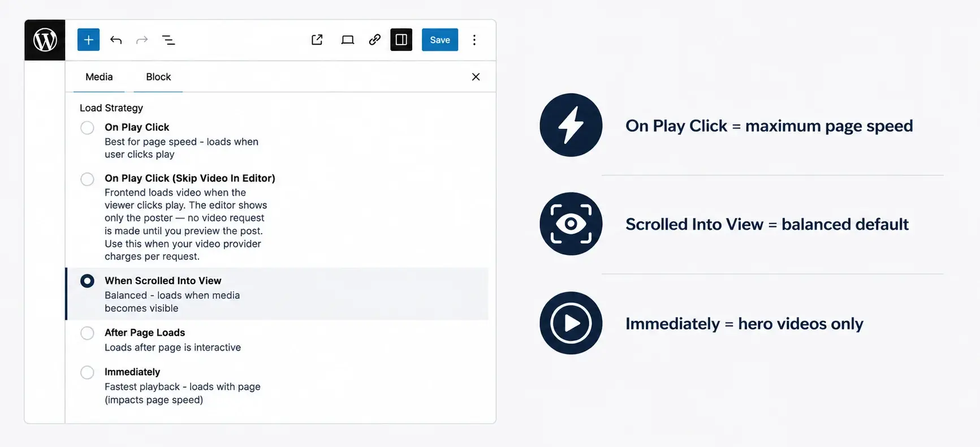Click the chain link icon in toolbar
This screenshot has width=980, height=447.
(374, 40)
